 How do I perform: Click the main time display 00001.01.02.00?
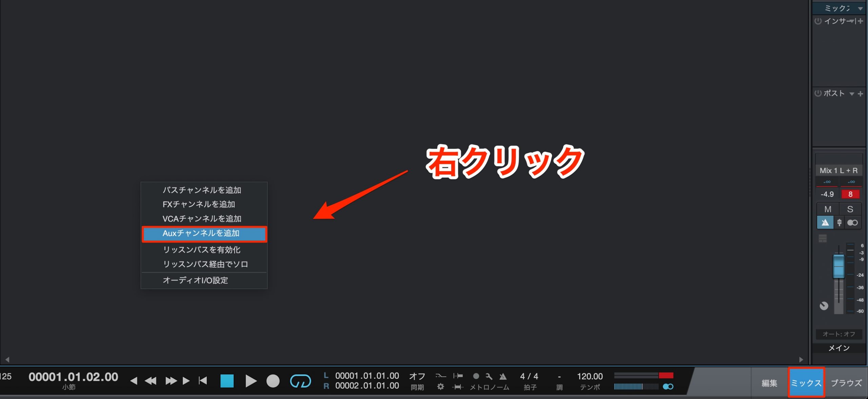point(73,377)
